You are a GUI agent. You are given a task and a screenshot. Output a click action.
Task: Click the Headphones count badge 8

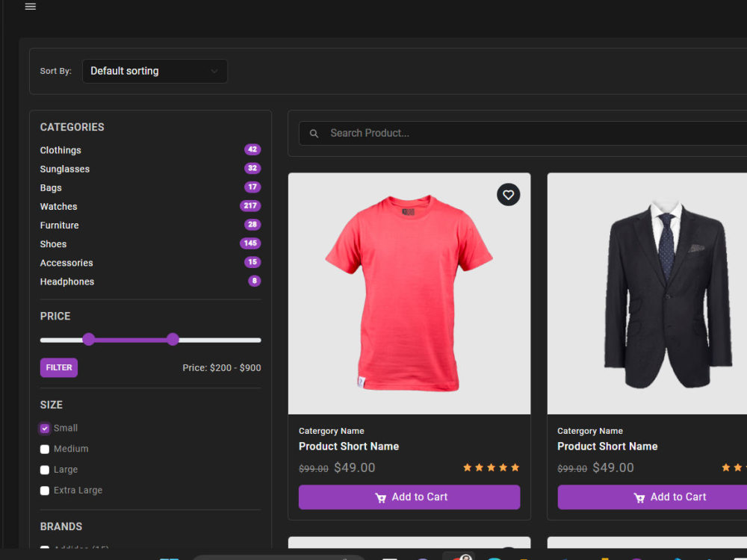point(255,281)
